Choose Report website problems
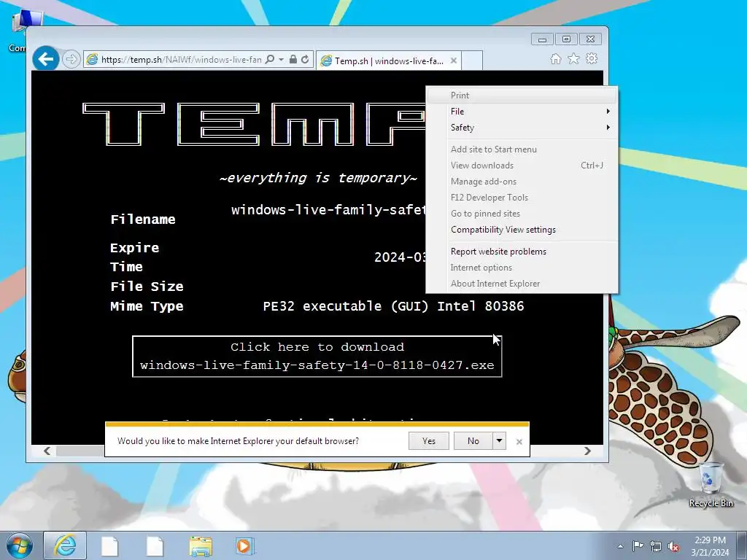 point(522,252)
